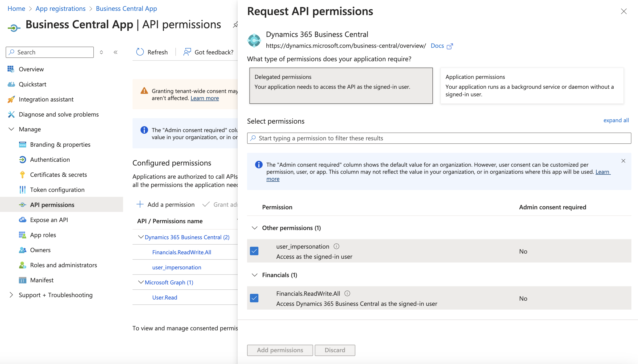Open the Expose an API page
Viewport: 638px width, 364px height.
(x=49, y=220)
